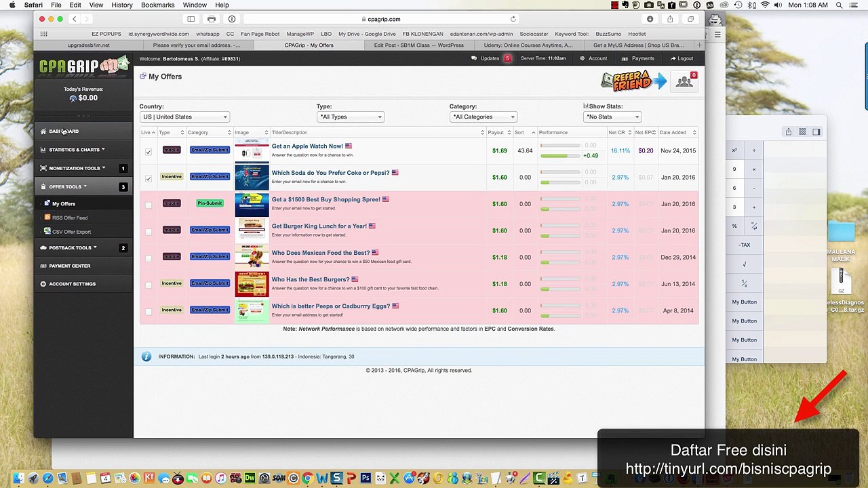
Task: Click the Pin-Submit category badge
Action: pyautogui.click(x=210, y=203)
